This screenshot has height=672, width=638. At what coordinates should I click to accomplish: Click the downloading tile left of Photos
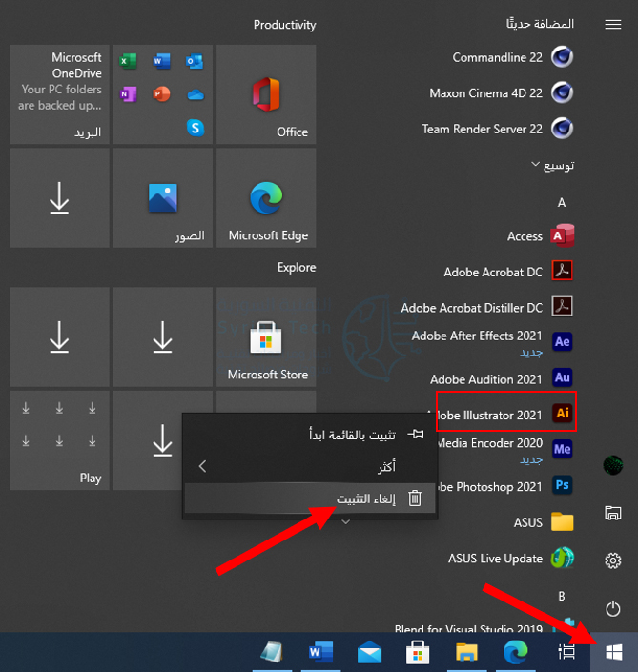[x=59, y=197]
